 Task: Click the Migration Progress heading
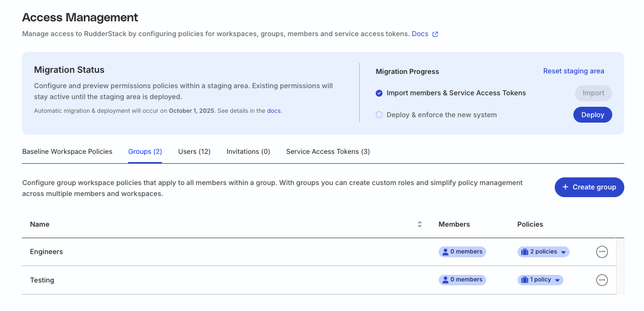click(407, 72)
